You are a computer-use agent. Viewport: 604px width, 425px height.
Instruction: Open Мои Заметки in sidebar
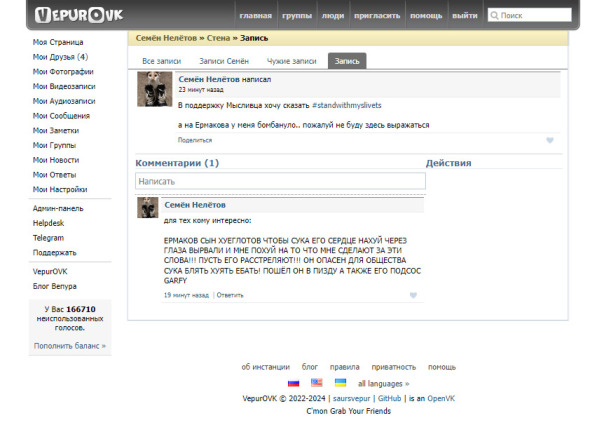(56, 131)
